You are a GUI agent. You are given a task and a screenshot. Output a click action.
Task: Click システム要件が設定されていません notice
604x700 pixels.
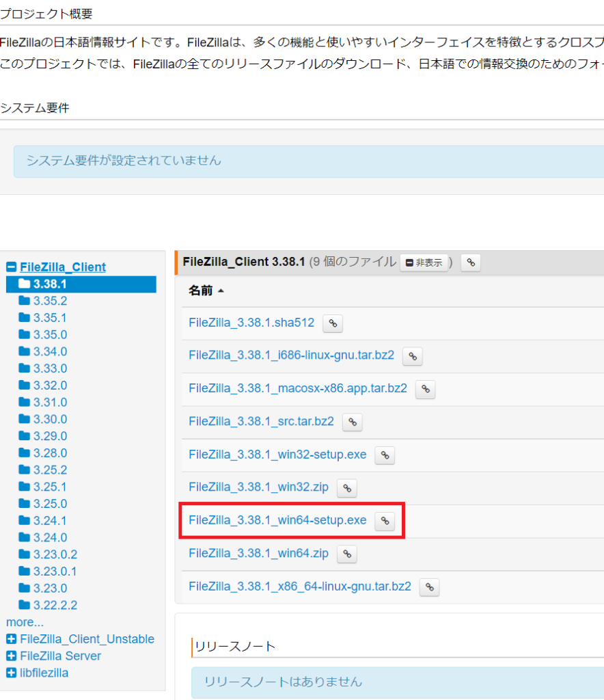point(309,161)
